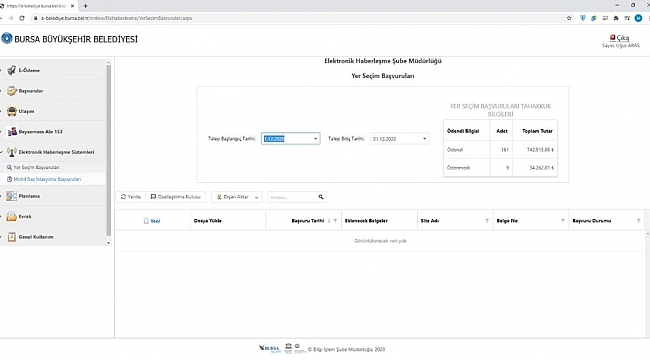
Task: Open the Başvuru Durumu column filter
Action: coord(639,221)
